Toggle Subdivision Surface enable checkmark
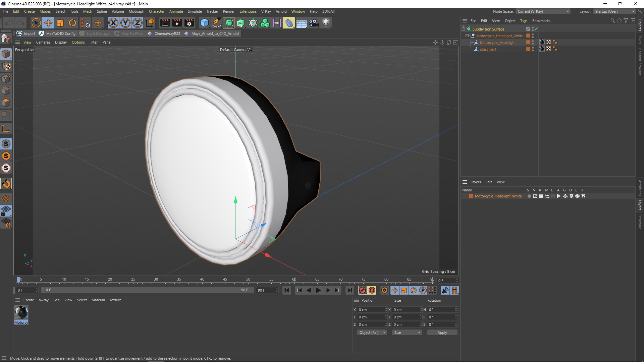The image size is (644, 362). click(536, 29)
